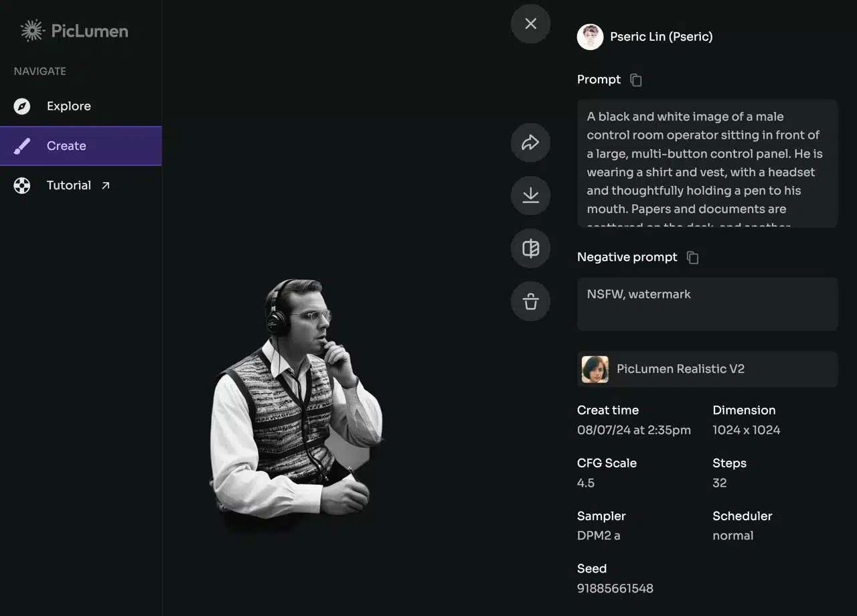Image resolution: width=857 pixels, height=616 pixels.
Task: Open the Tutorial link
Action: 69,185
